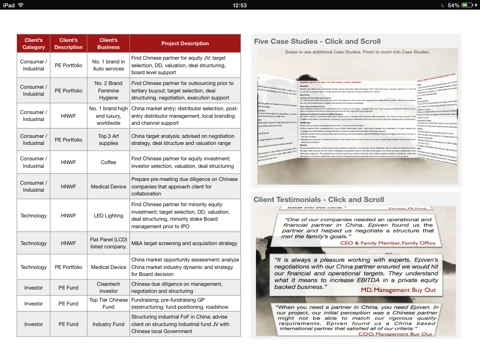The image size is (480, 360).
Task: Click the 'Industry Fund' cell
Action: coord(108,324)
